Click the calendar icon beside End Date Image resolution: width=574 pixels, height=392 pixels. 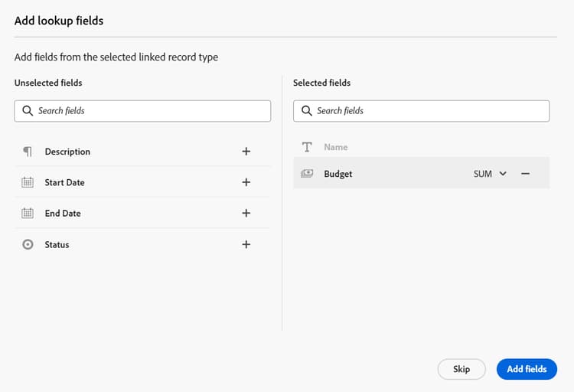point(28,213)
